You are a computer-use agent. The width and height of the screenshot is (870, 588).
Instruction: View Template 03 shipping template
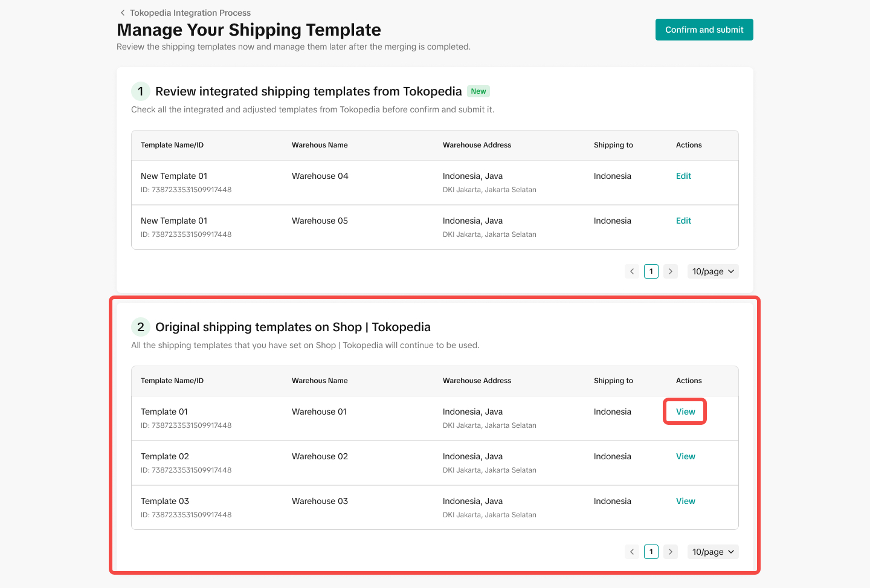tap(685, 501)
